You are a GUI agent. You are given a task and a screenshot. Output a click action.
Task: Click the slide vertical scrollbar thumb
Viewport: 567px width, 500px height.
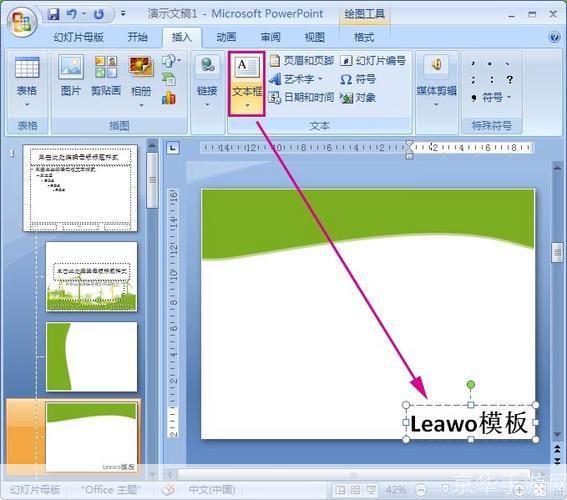557,252
